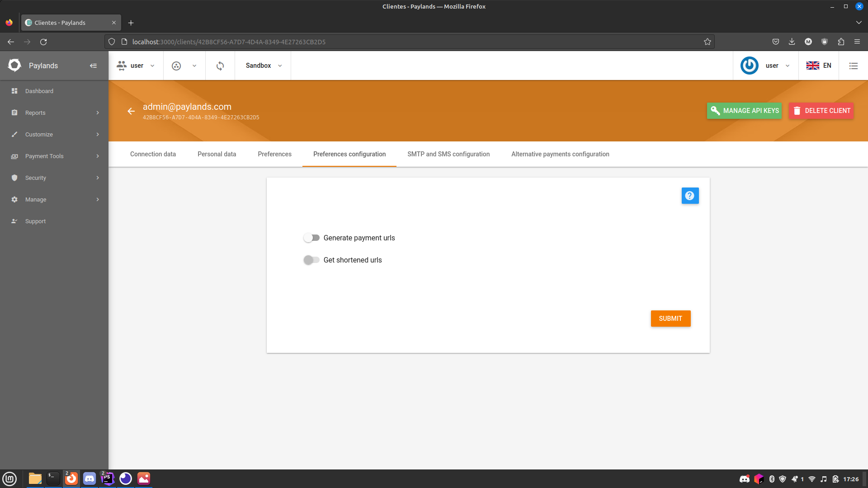Open terminal from taskbar
This screenshot has height=488, width=868.
click(53, 479)
